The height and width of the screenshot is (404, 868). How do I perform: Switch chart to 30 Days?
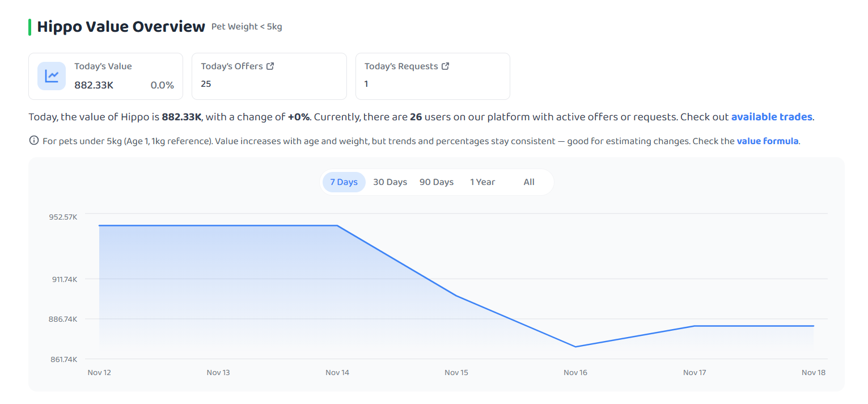[x=390, y=182]
